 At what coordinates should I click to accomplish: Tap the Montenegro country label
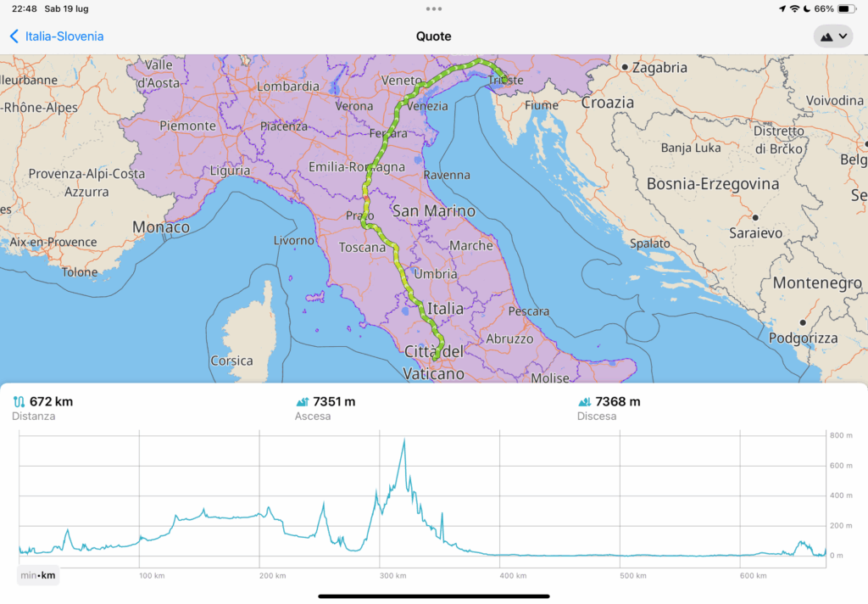pyautogui.click(x=817, y=283)
